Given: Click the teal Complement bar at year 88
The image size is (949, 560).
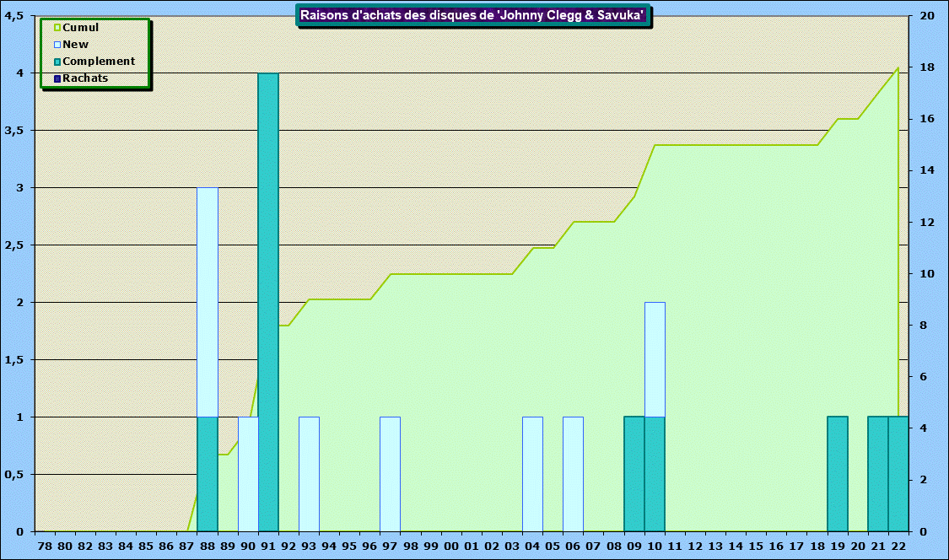Looking at the screenshot, I should coord(208,474).
